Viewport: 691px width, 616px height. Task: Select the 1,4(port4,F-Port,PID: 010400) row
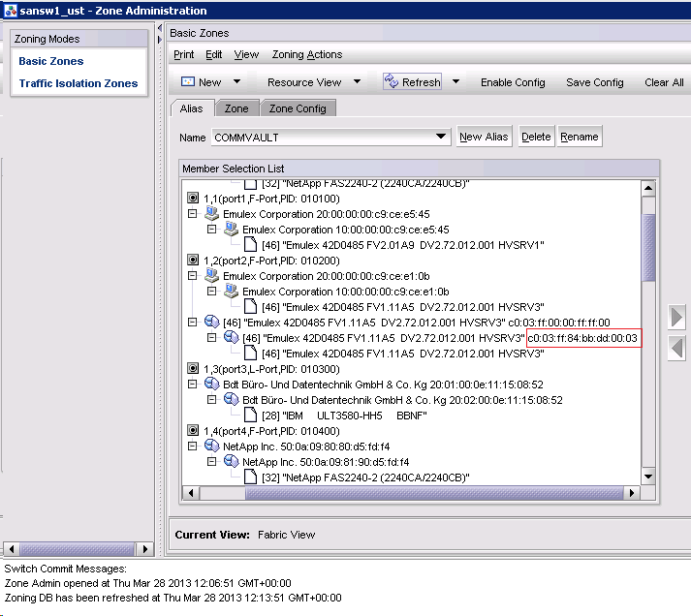click(271, 431)
